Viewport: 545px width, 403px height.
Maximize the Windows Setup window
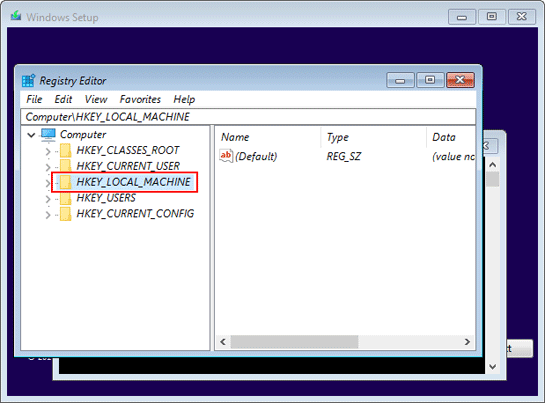pyautogui.click(x=492, y=17)
